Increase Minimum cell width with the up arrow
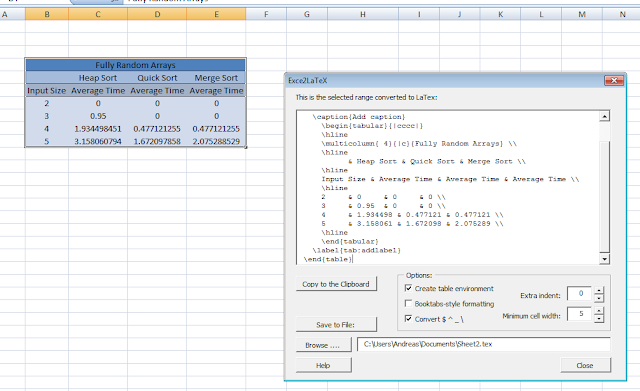Viewport: 640px width, 391px height. pos(599,311)
